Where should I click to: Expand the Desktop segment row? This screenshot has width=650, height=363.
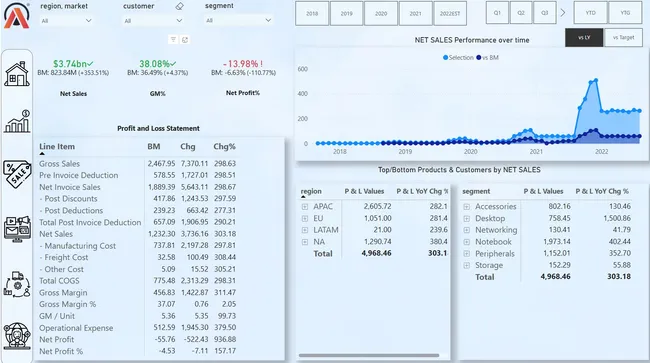tap(466, 218)
